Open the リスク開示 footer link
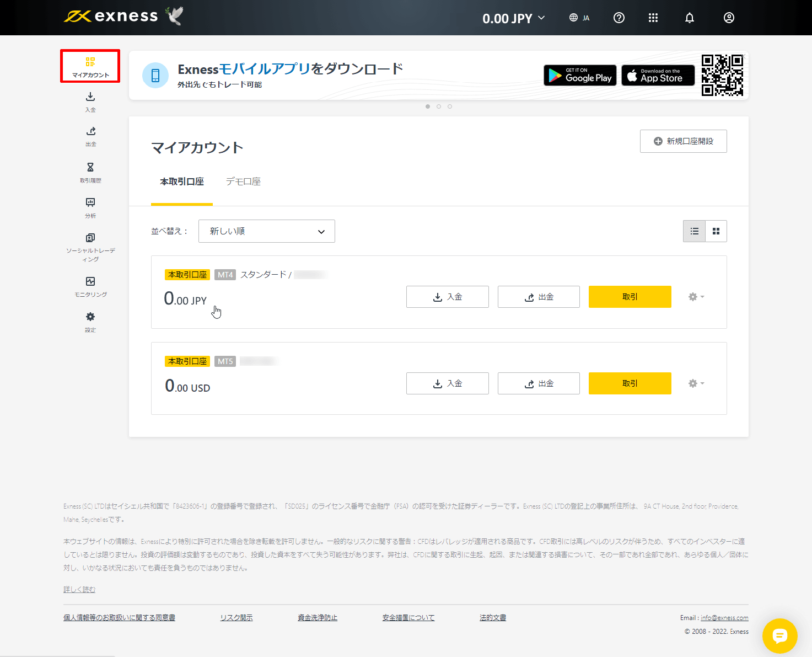This screenshot has height=657, width=812. 236,617
